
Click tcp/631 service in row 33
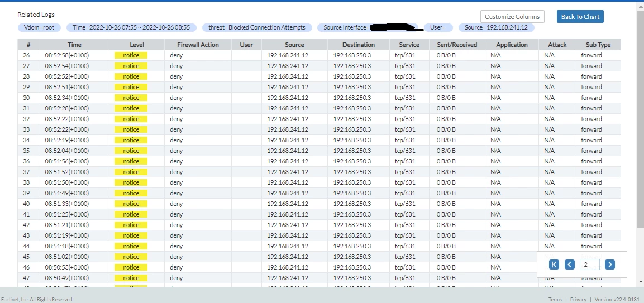405,129
